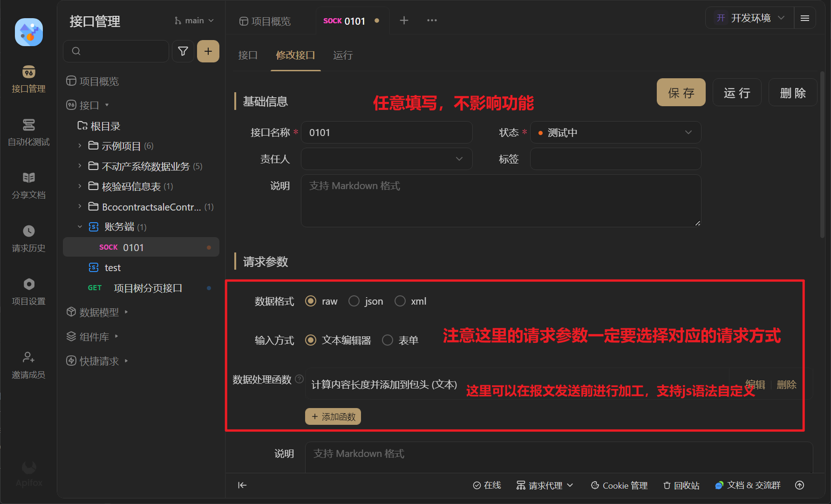This screenshot has height=504, width=831.
Task: Open the Recycle Bin (回收站) in status bar
Action: pos(681,485)
